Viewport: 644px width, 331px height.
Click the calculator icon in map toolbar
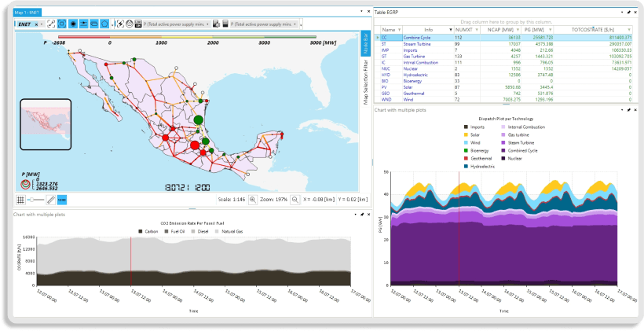tap(226, 24)
